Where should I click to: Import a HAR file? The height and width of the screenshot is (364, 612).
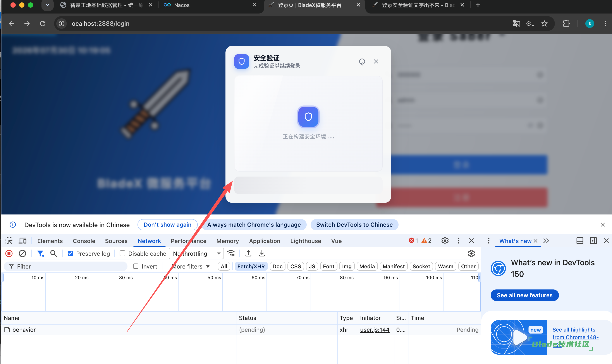248,253
